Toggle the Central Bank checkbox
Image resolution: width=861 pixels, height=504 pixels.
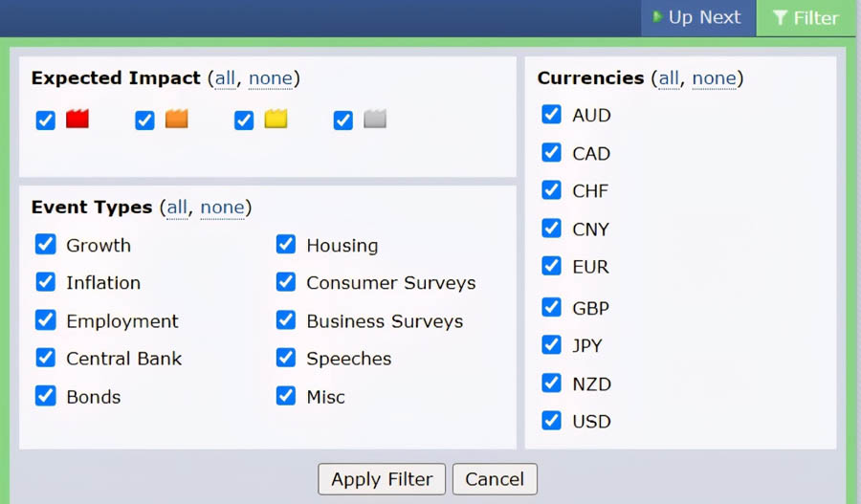46,358
